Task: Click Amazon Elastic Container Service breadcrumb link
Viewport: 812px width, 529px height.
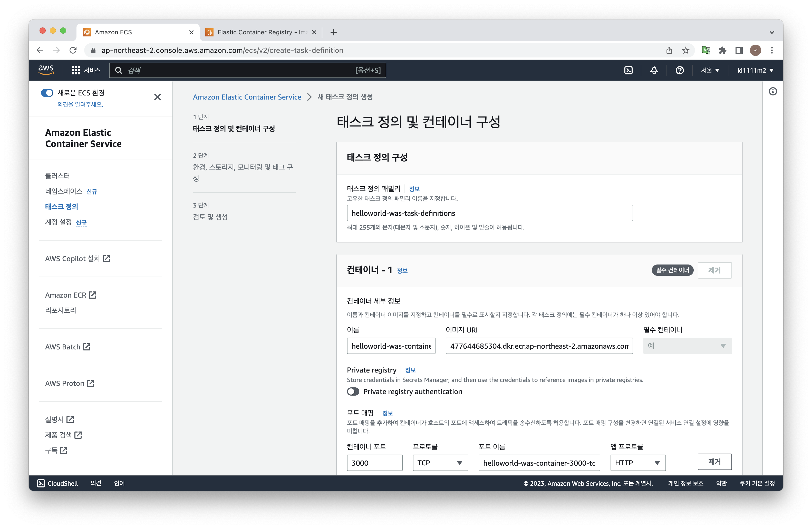Action: tap(247, 97)
